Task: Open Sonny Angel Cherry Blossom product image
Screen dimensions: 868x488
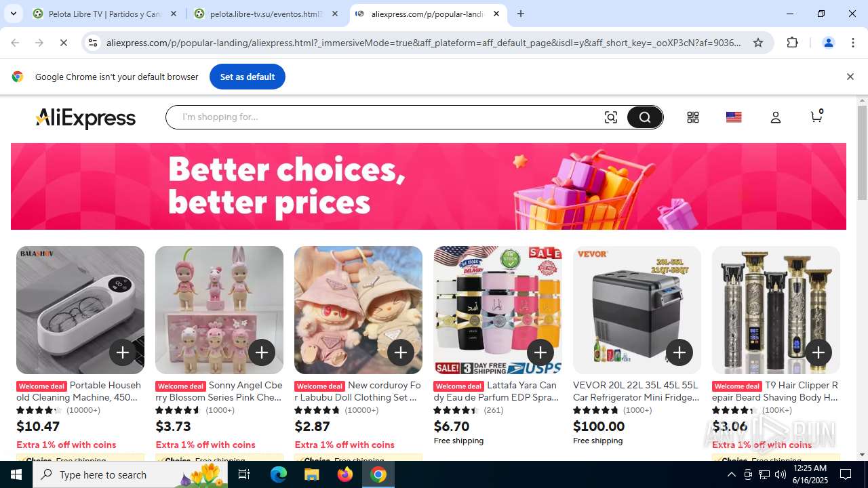Action: (x=219, y=310)
